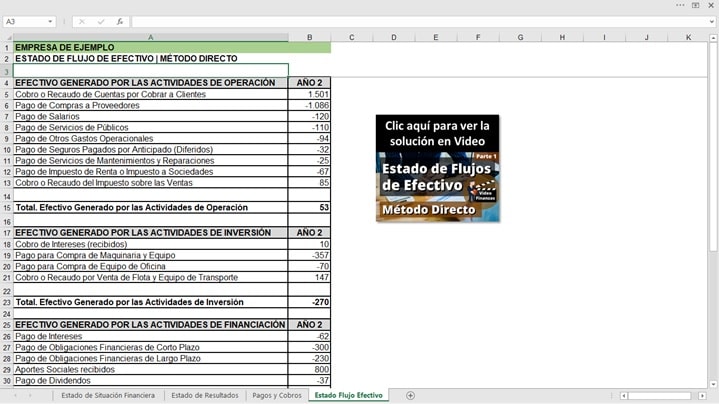Click the Enter checkmark icon in formula bar
The height and width of the screenshot is (404, 719).
(101, 21)
